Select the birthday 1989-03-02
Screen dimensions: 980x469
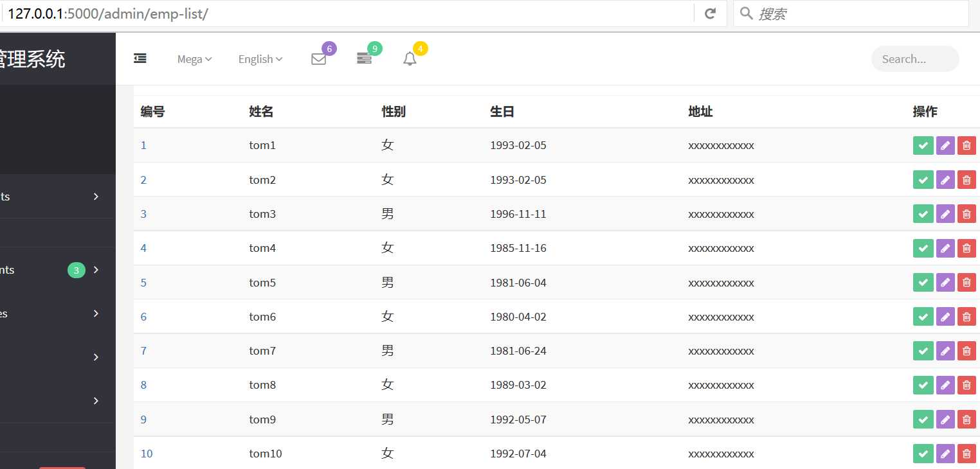[x=518, y=385]
